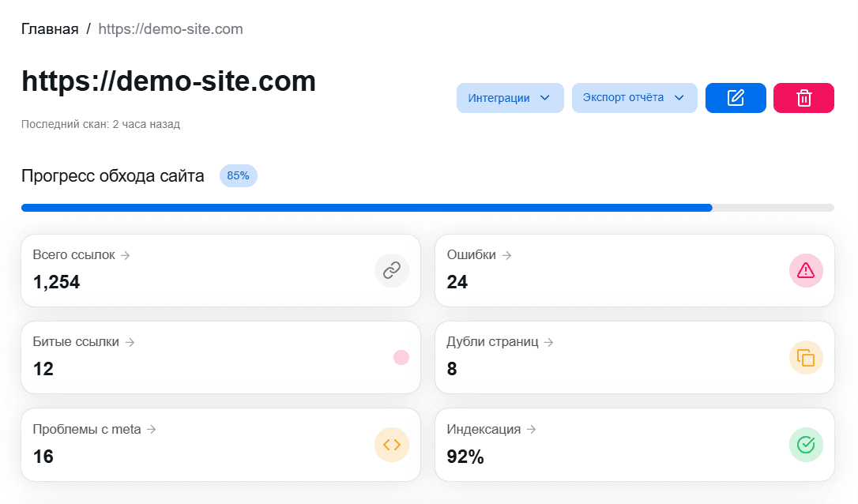Open Битые ссылки report via its arrow
858x504 pixels.
[132, 341]
